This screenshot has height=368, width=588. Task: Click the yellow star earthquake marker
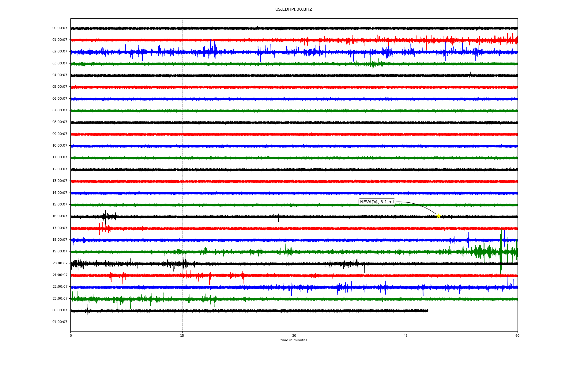[x=438, y=216]
